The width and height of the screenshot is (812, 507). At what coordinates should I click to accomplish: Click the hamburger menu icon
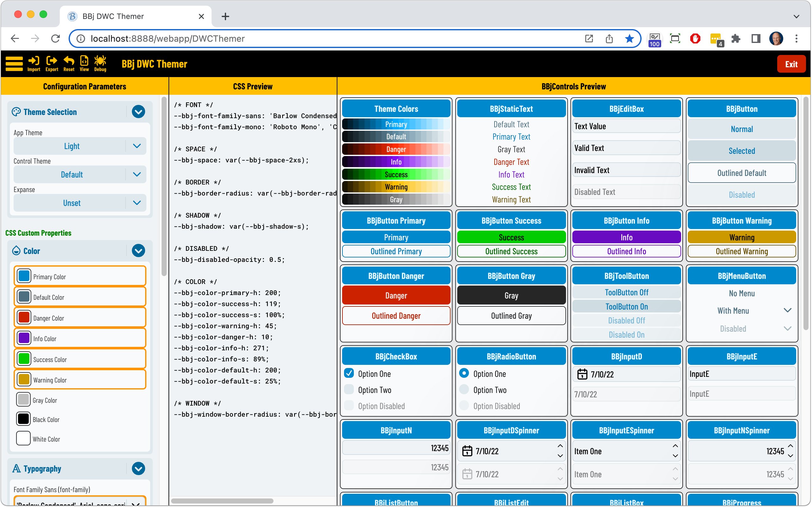point(14,64)
